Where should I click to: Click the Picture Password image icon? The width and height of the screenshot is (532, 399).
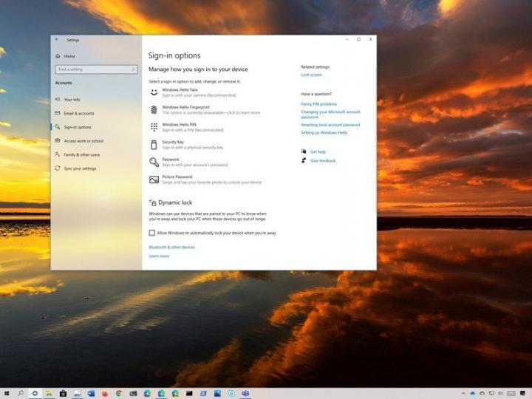[154, 180]
